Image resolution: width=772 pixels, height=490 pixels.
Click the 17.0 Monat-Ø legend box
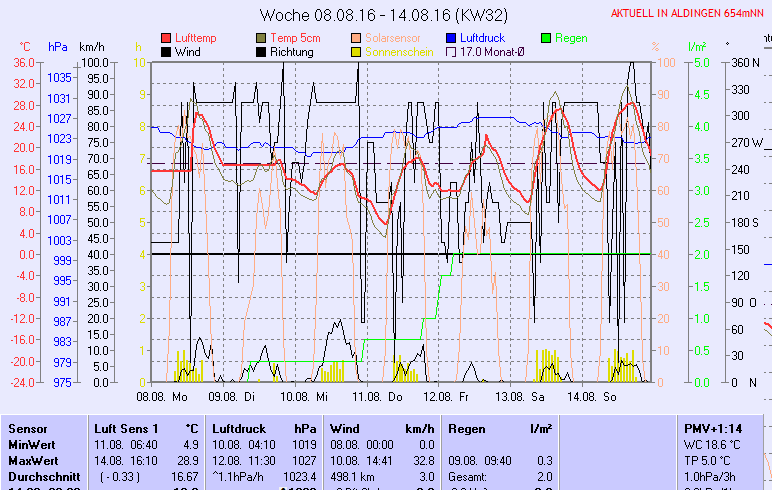(x=452, y=52)
